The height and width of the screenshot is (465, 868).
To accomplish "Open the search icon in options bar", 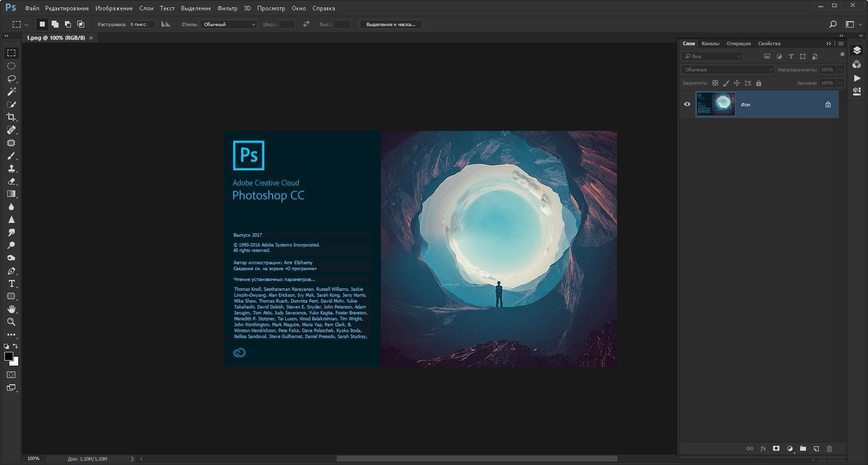I will pos(833,24).
